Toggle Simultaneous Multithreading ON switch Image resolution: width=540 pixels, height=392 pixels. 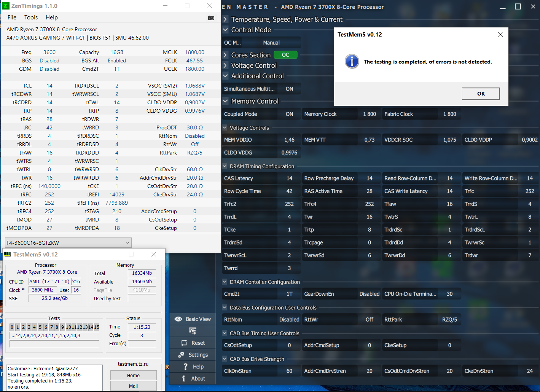(x=289, y=89)
